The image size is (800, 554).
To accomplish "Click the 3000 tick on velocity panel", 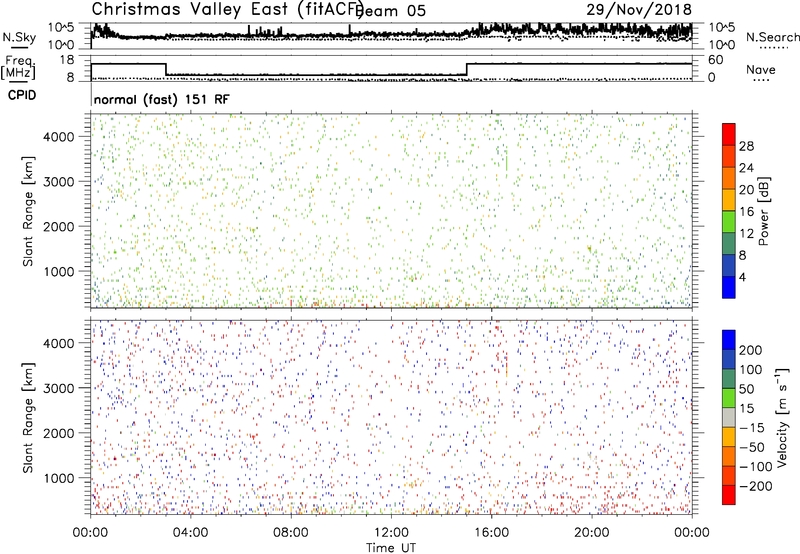I will click(58, 388).
